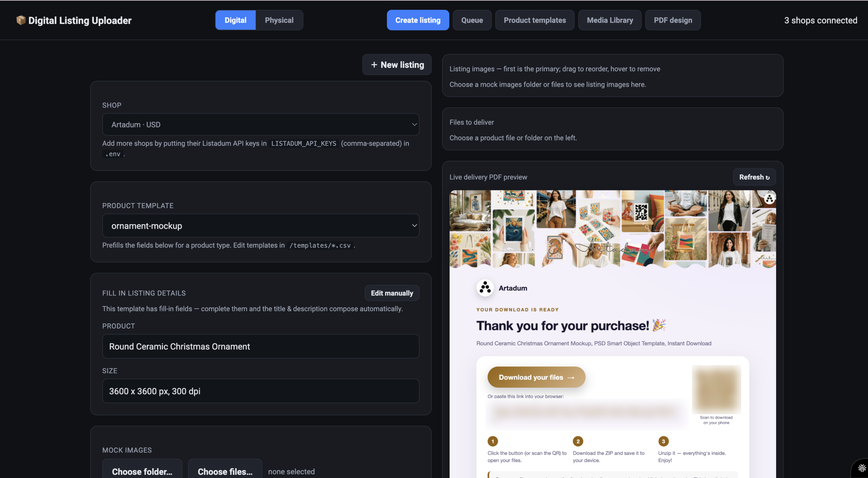Focus the Product input field
The width and height of the screenshot is (868, 478).
[x=261, y=346]
